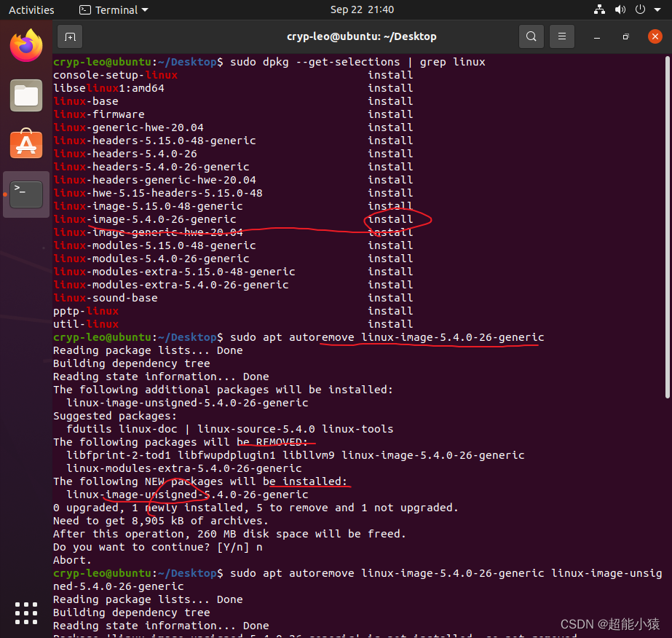672x638 pixels.
Task: Select the running Terminal icon in the dock
Action: tap(25, 194)
